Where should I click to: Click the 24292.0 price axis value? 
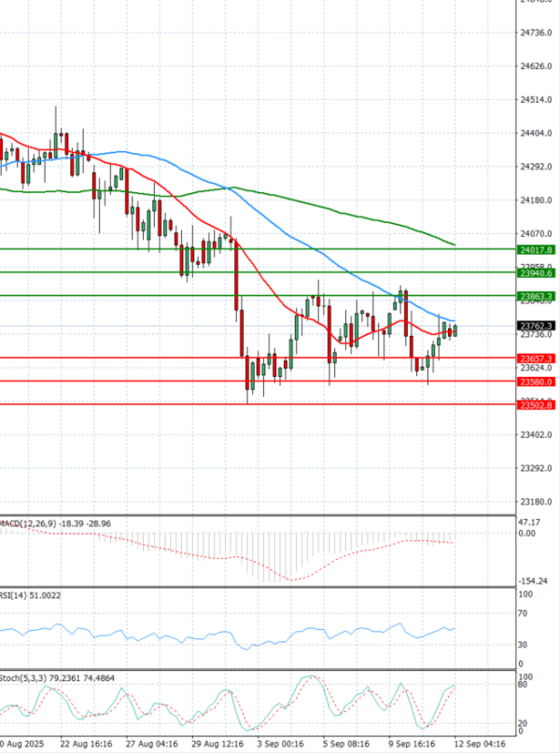tap(536, 167)
